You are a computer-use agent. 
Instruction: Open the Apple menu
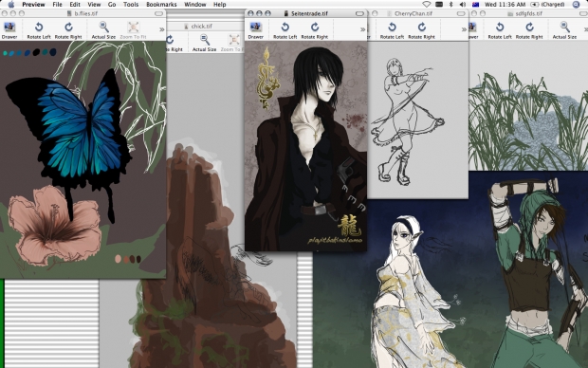click(x=10, y=5)
